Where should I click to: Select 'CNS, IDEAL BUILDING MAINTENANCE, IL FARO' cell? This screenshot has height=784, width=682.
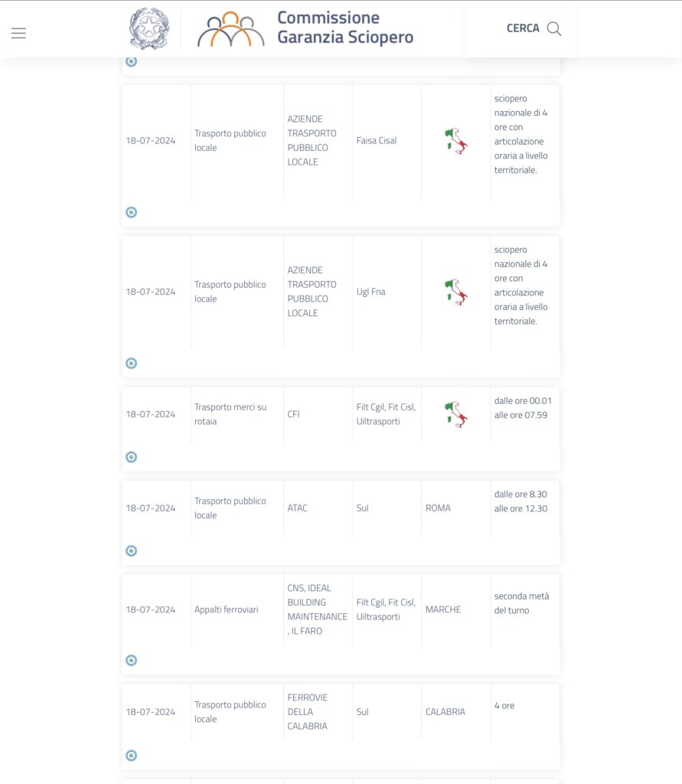(317, 609)
